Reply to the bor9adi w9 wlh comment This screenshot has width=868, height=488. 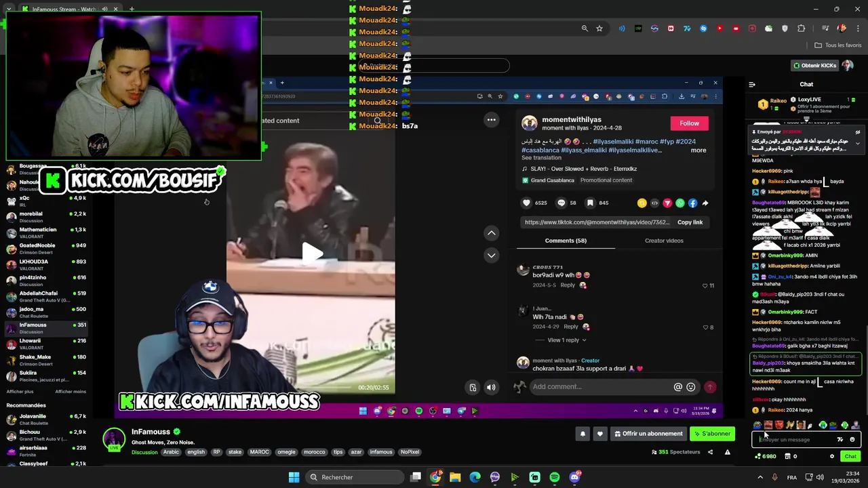pyautogui.click(x=568, y=285)
